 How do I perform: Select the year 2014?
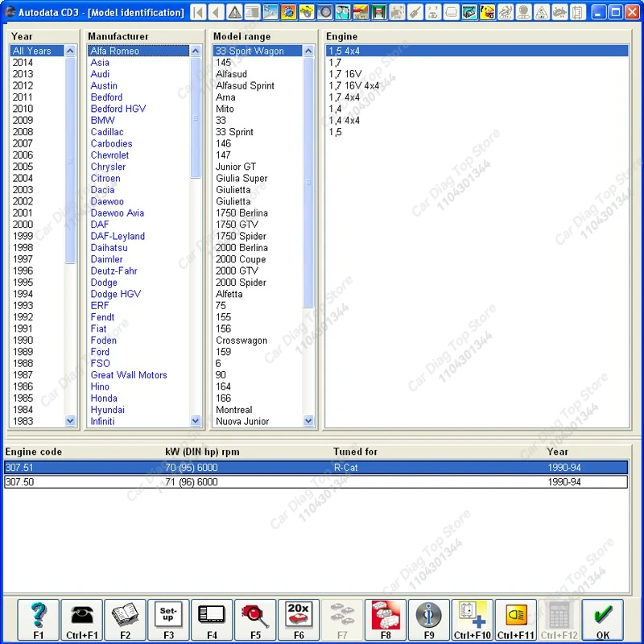[x=24, y=62]
